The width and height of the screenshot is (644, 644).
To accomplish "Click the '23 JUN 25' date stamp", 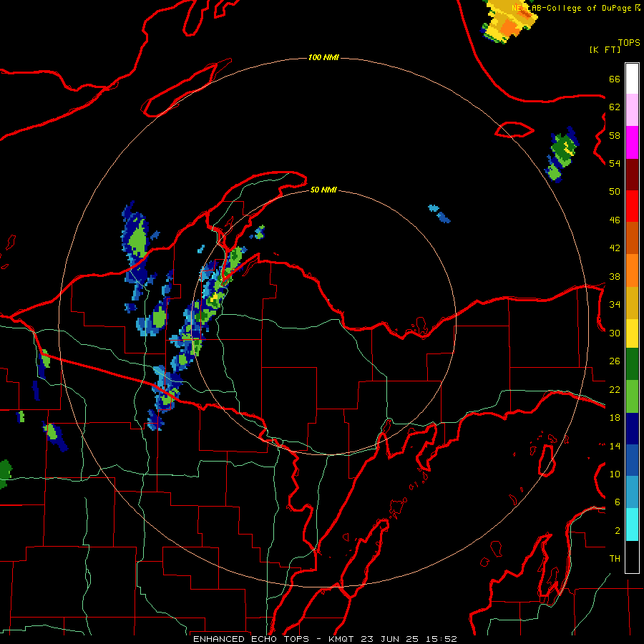I will click(x=390, y=639).
